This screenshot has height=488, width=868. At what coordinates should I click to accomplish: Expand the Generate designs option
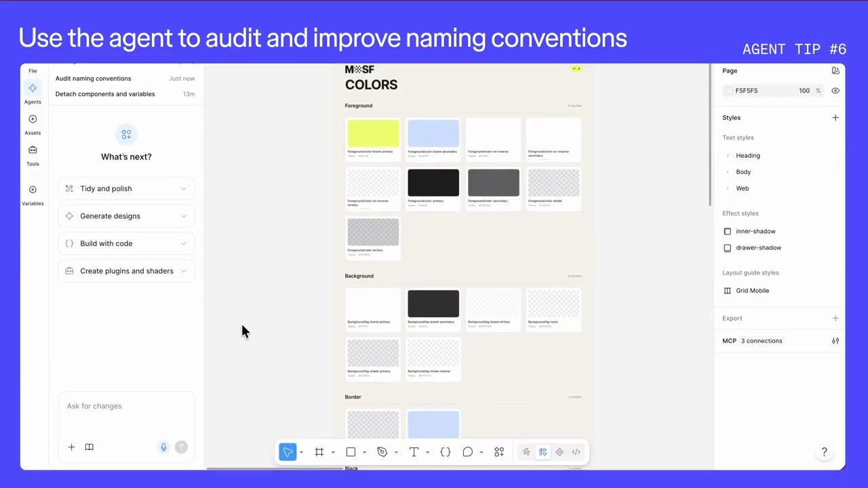point(126,216)
